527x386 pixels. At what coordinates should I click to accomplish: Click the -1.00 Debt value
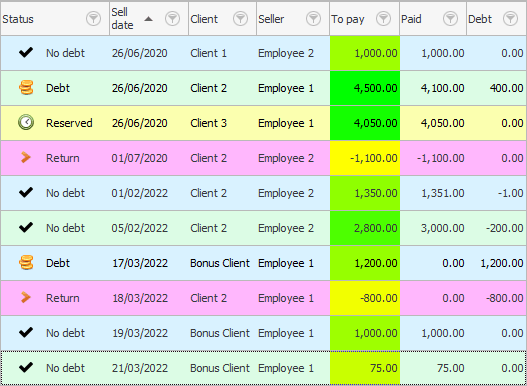(x=510, y=193)
